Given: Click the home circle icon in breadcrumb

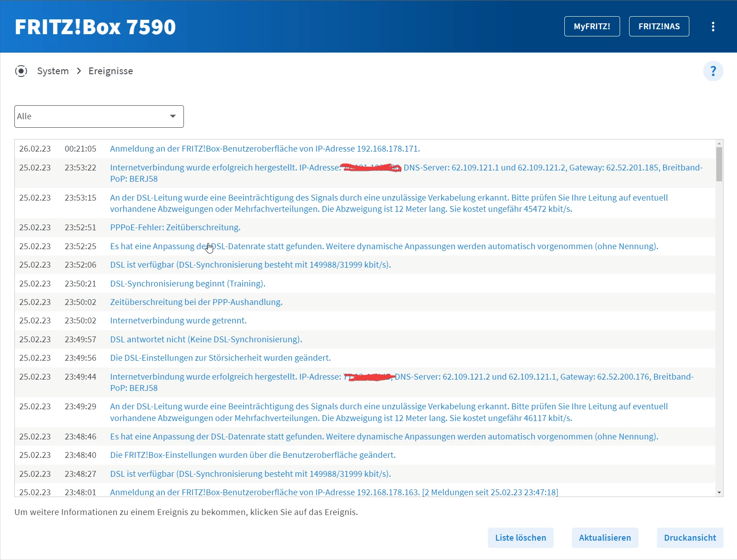Looking at the screenshot, I should (x=21, y=71).
